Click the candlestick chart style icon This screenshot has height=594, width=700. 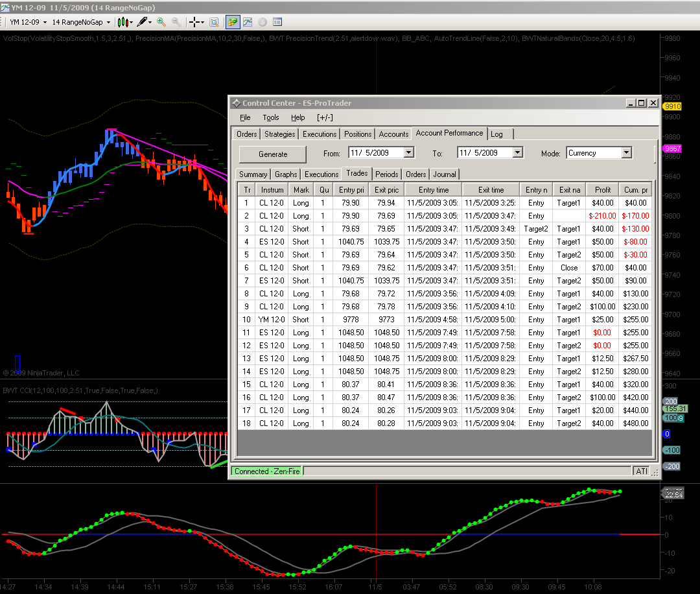pyautogui.click(x=122, y=22)
